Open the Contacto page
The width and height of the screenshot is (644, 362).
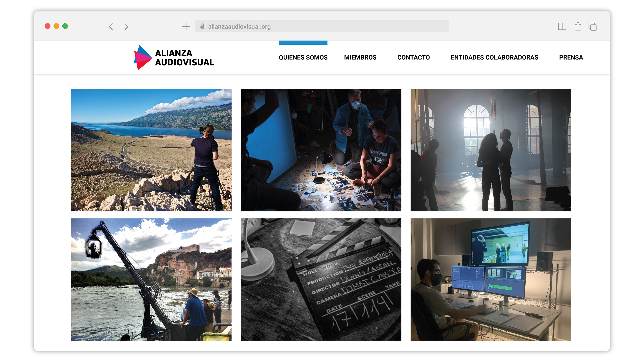pyautogui.click(x=413, y=57)
